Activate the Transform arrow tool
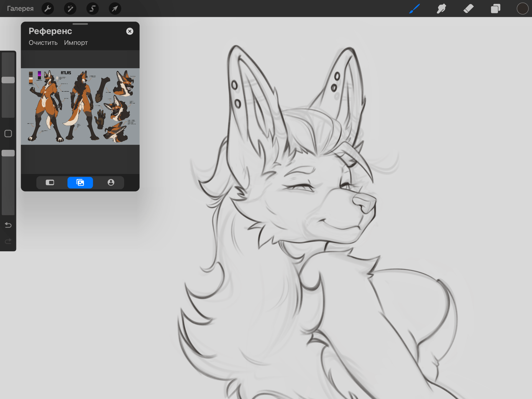Image resolution: width=532 pixels, height=399 pixels. 115,9
